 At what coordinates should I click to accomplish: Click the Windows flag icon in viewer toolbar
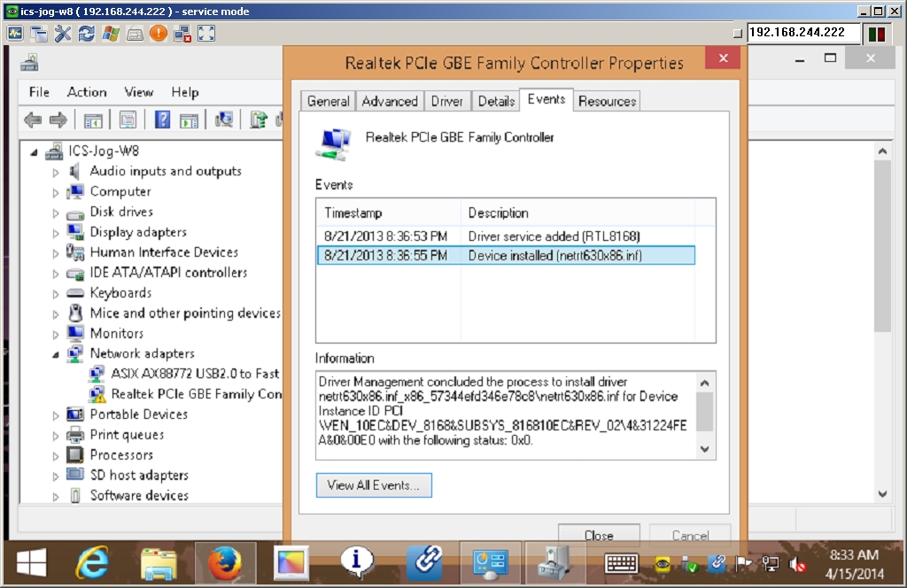coord(111,34)
